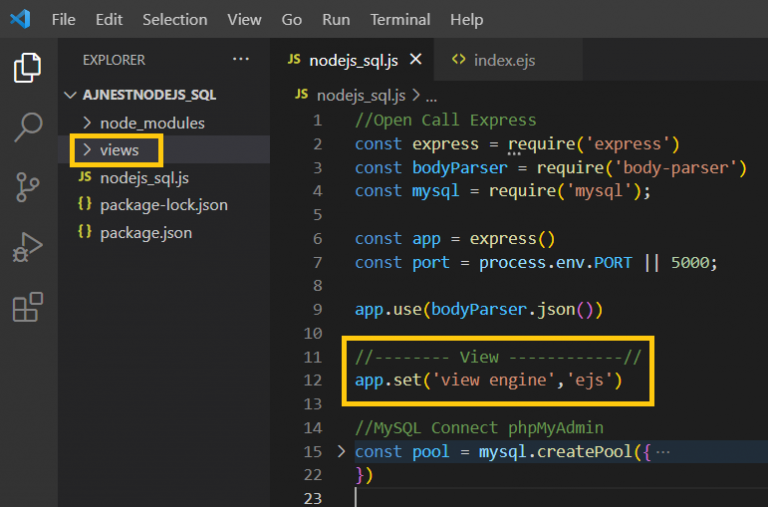Open package.json in the file tree
768x507 pixels.
tap(146, 232)
